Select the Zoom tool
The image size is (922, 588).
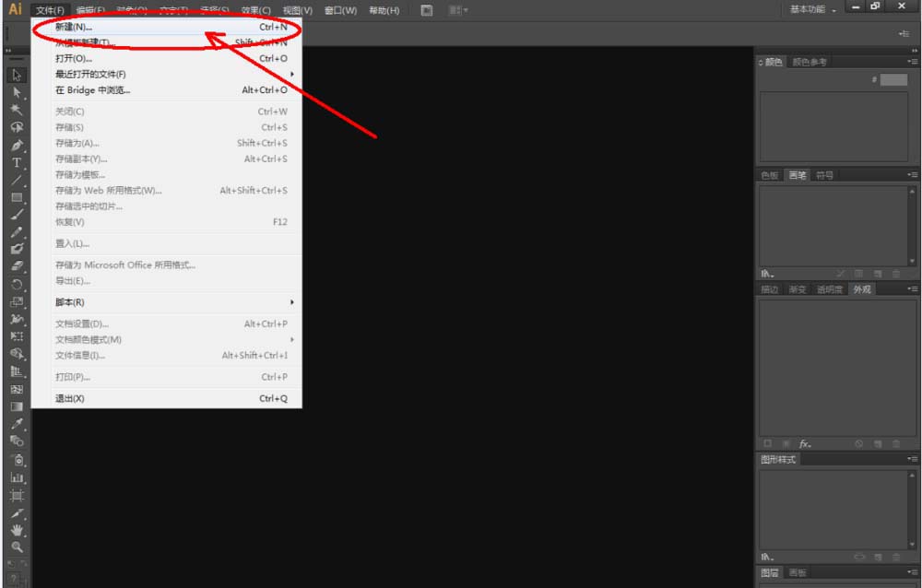point(17,547)
